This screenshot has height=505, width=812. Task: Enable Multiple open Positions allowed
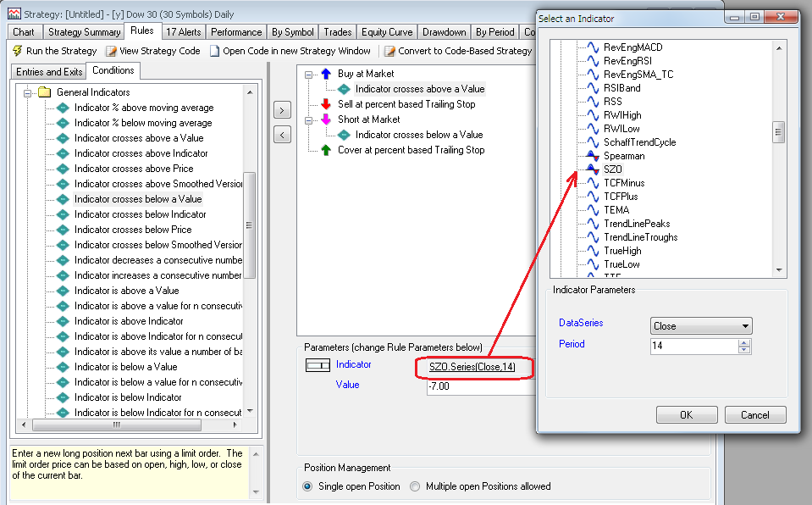pos(415,486)
